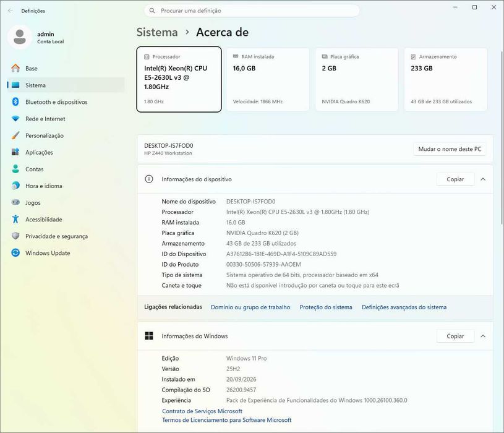This screenshot has height=433, width=504.
Task: Click the Base home icon
Action: pyautogui.click(x=15, y=68)
